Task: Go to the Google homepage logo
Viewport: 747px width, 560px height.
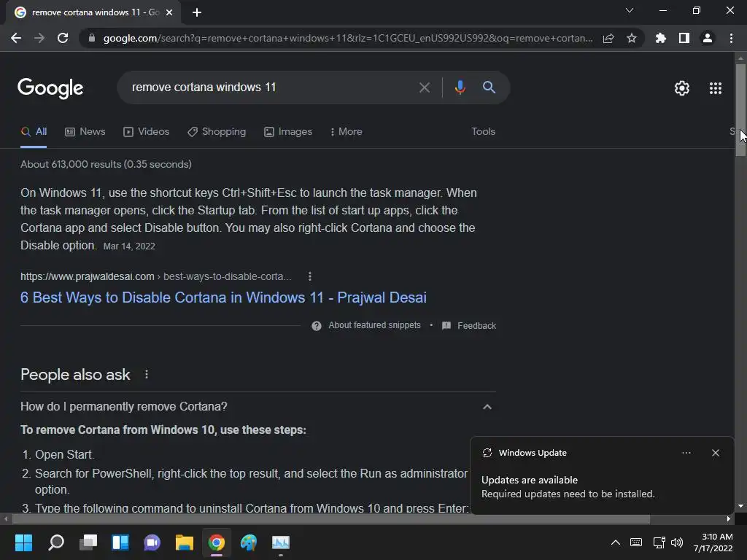Action: [50, 88]
